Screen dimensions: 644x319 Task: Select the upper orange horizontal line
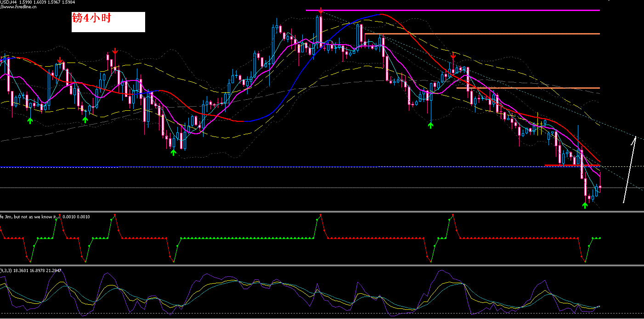click(x=482, y=34)
